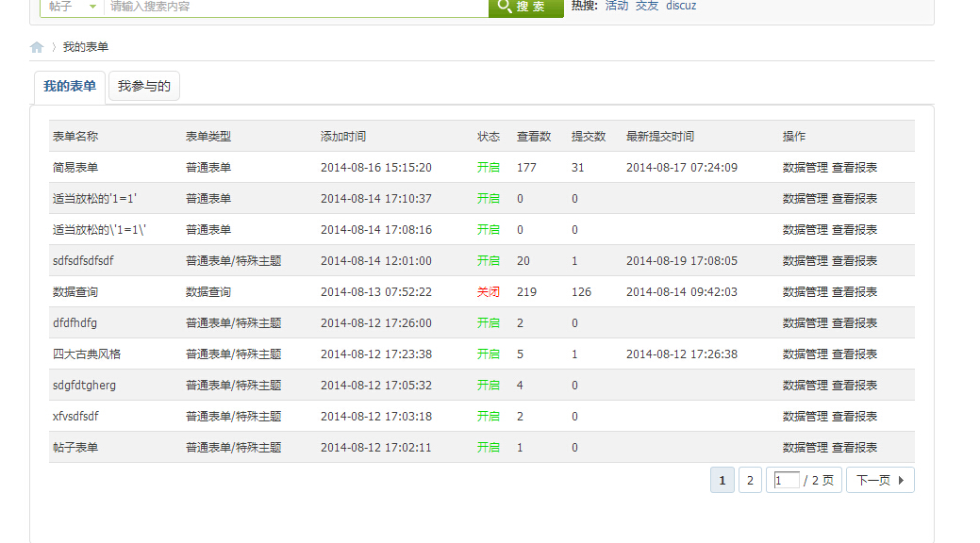Go to page 2 via pagination button

click(x=750, y=479)
